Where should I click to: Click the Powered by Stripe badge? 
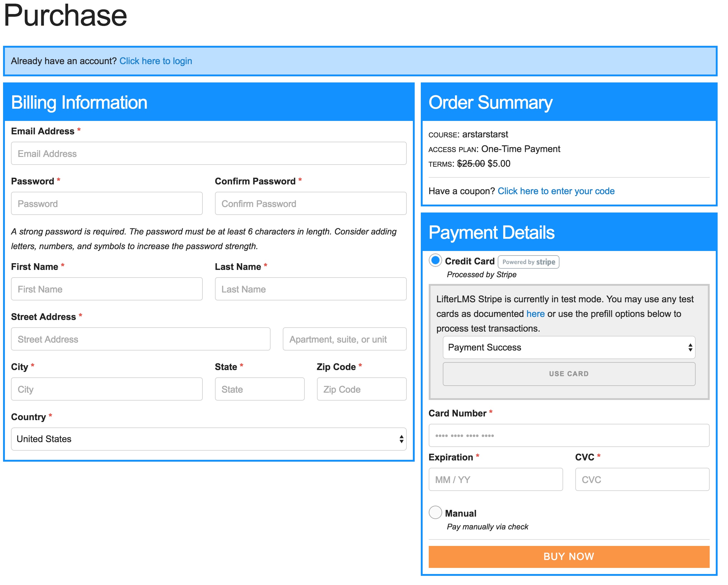[x=528, y=262]
